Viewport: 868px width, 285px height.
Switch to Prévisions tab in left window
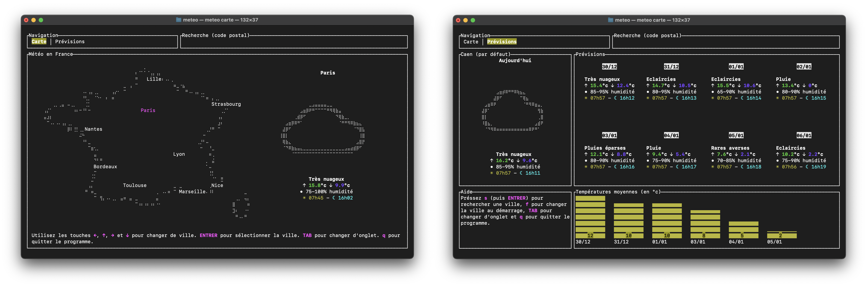pos(70,41)
